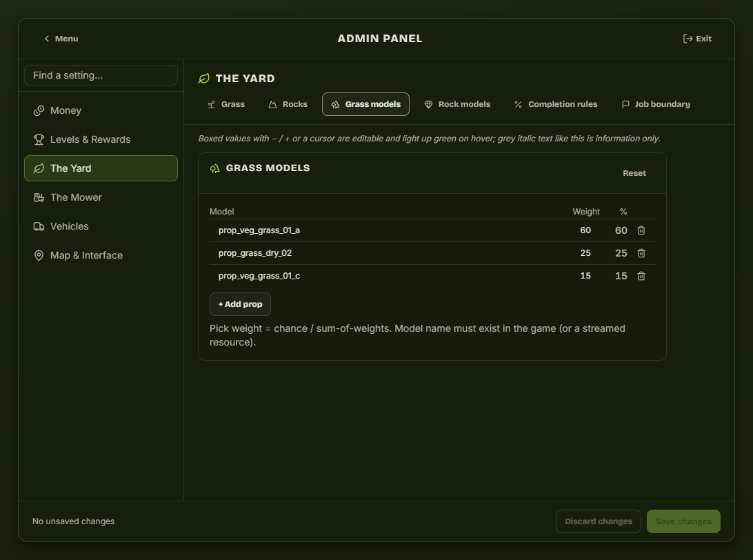The width and height of the screenshot is (753, 560).
Task: Delete the prop_veg_grass_01_a row trash icon
Action: tap(641, 230)
